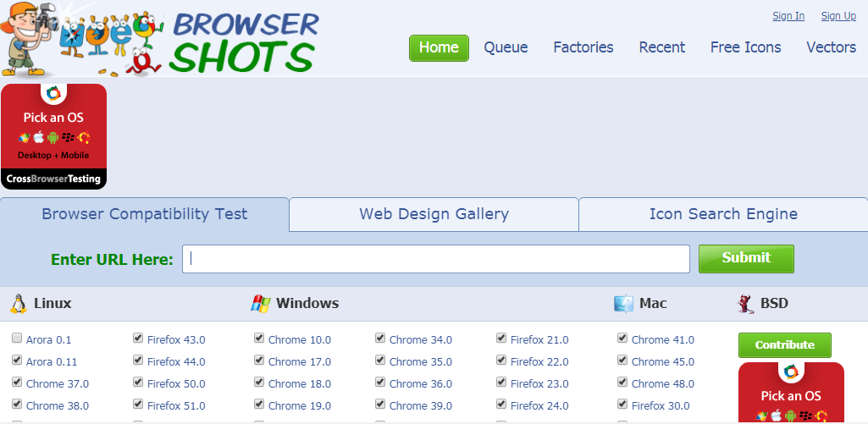The height and width of the screenshot is (424, 868).
Task: Uncheck the Firefox 44.0 checkbox
Action: tap(138, 360)
